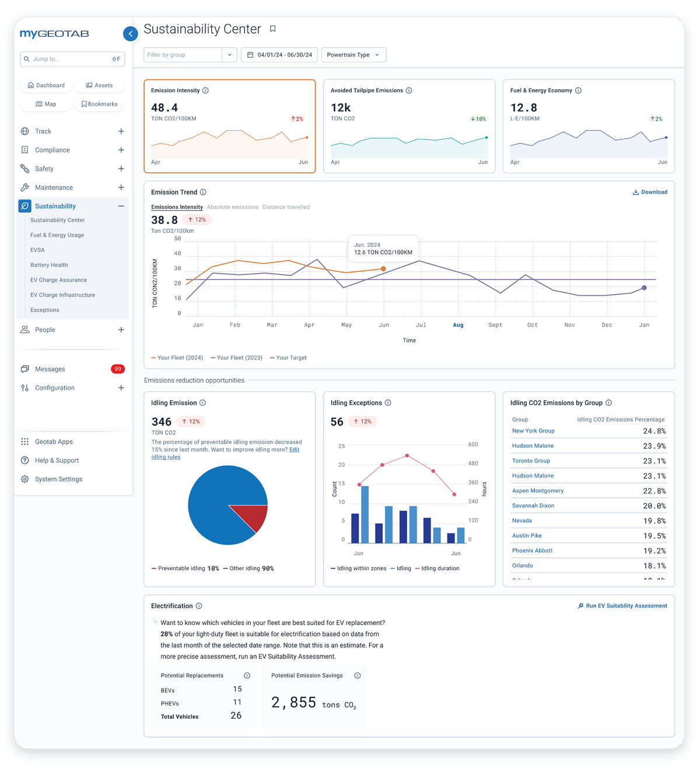Bookmark the Sustainability Center page icon
This screenshot has height=768, width=700.
point(272,29)
